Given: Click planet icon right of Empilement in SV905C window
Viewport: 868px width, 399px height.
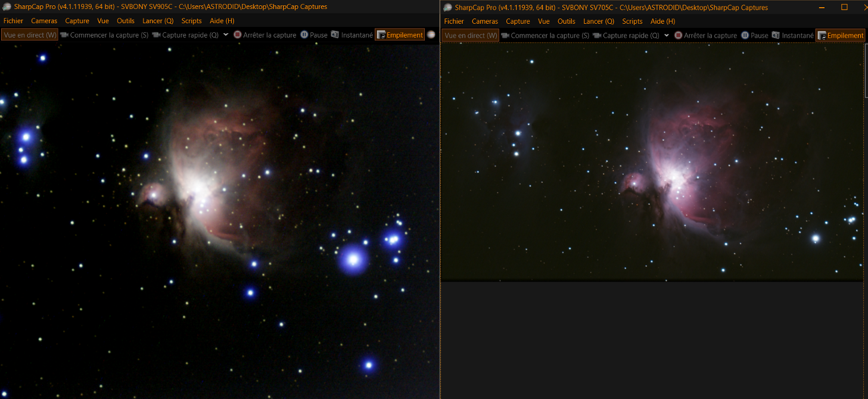Looking at the screenshot, I should (x=431, y=35).
